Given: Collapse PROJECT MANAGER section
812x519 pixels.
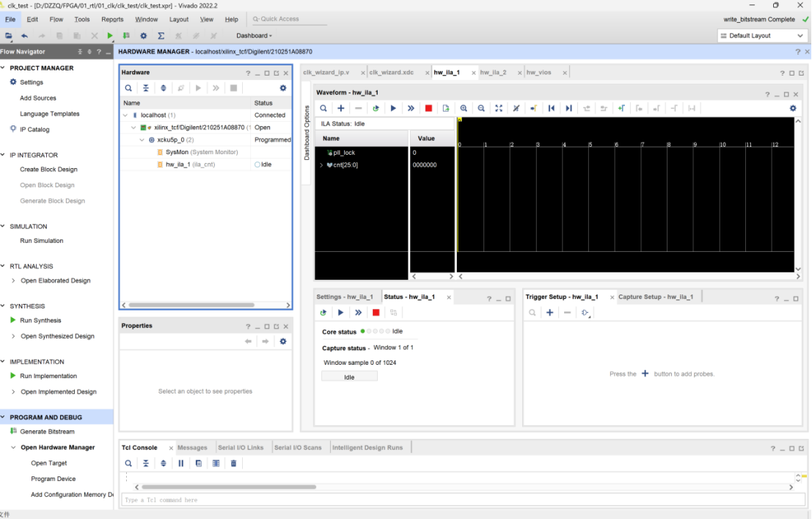Looking at the screenshot, I should (3, 68).
